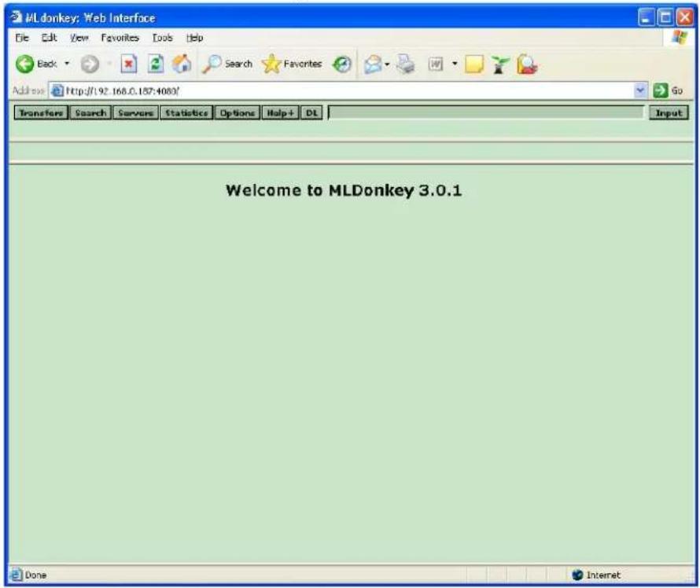
Task: Click the Mail envelope icon
Action: pyautogui.click(x=373, y=64)
